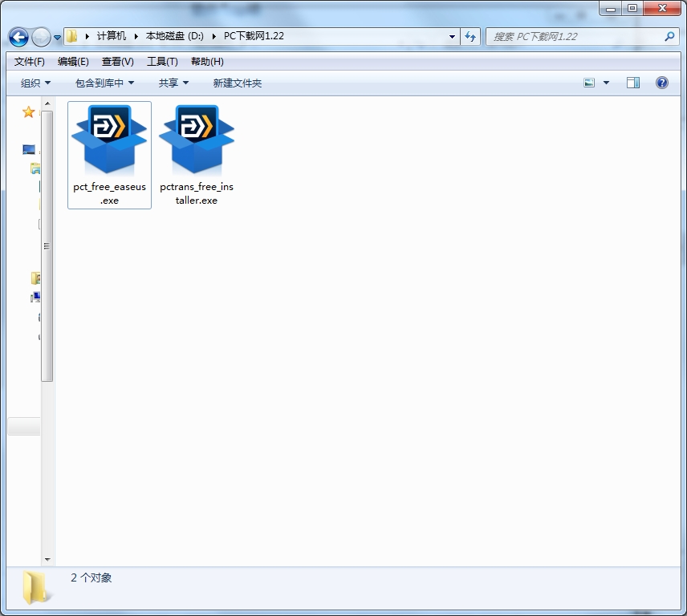
Task: Close the Explorer window
Action: click(662, 8)
